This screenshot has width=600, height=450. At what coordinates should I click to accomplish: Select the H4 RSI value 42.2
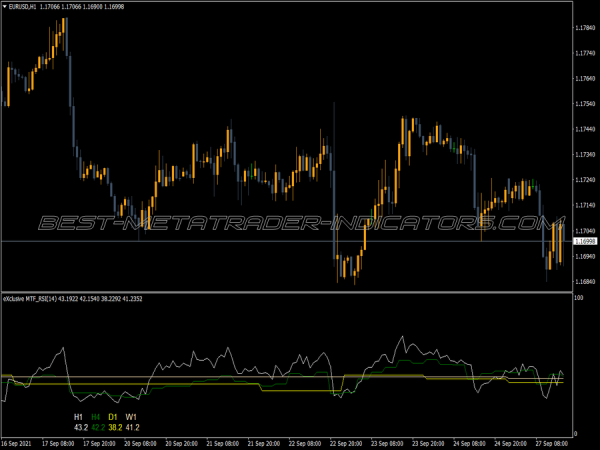click(x=98, y=427)
